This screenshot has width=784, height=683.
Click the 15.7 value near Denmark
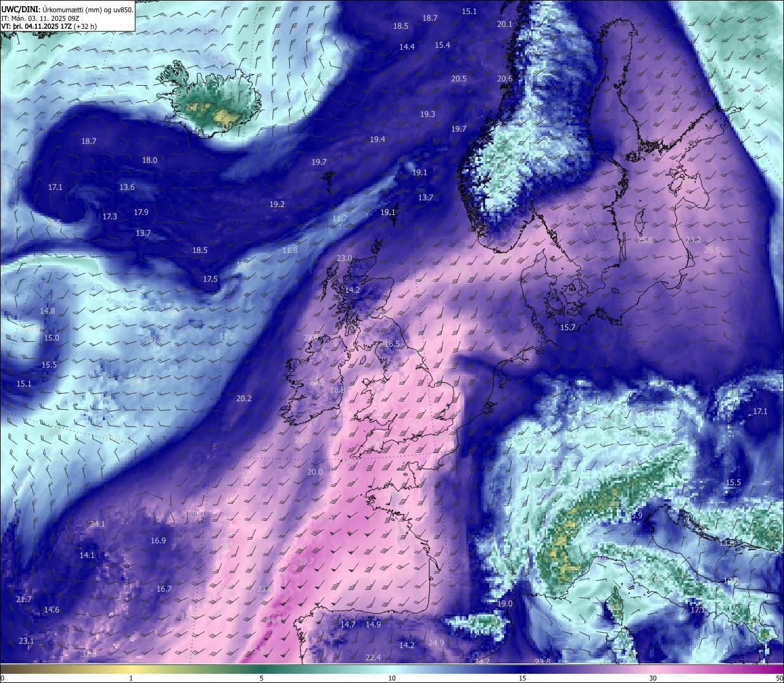(x=568, y=328)
